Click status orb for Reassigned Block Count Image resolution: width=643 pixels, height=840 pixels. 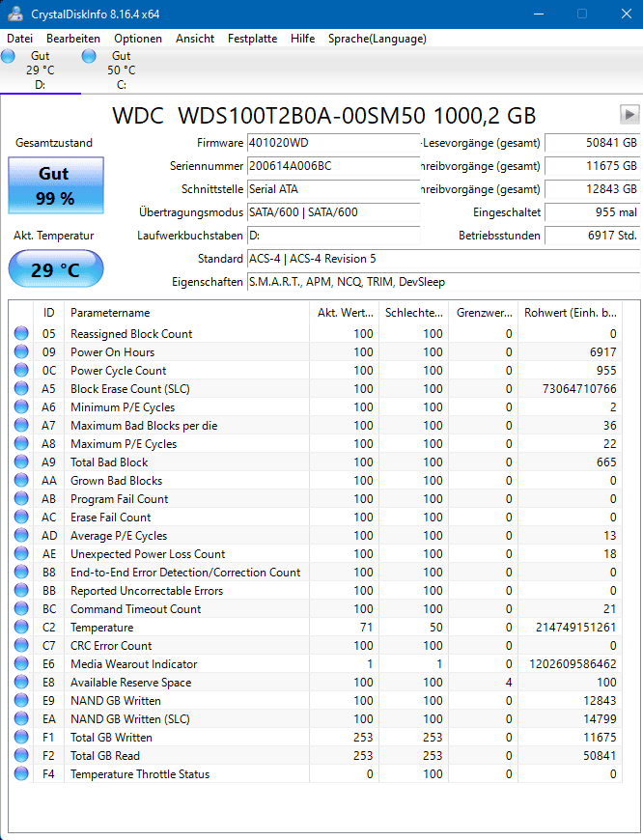tap(21, 334)
